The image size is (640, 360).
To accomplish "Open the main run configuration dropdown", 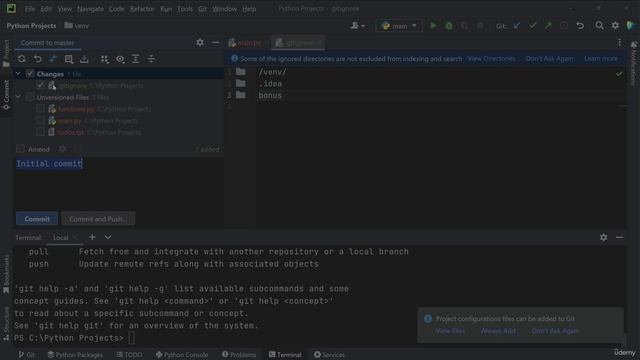I will coord(399,26).
